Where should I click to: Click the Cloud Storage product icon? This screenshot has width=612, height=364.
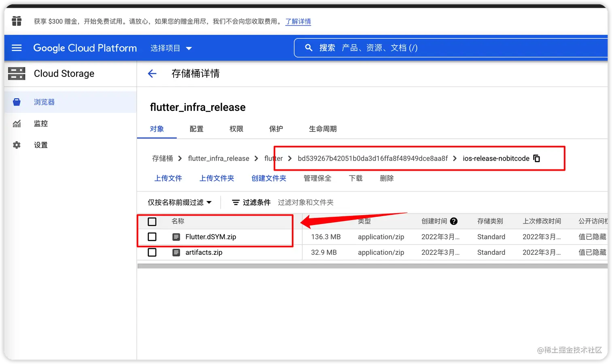pos(17,73)
